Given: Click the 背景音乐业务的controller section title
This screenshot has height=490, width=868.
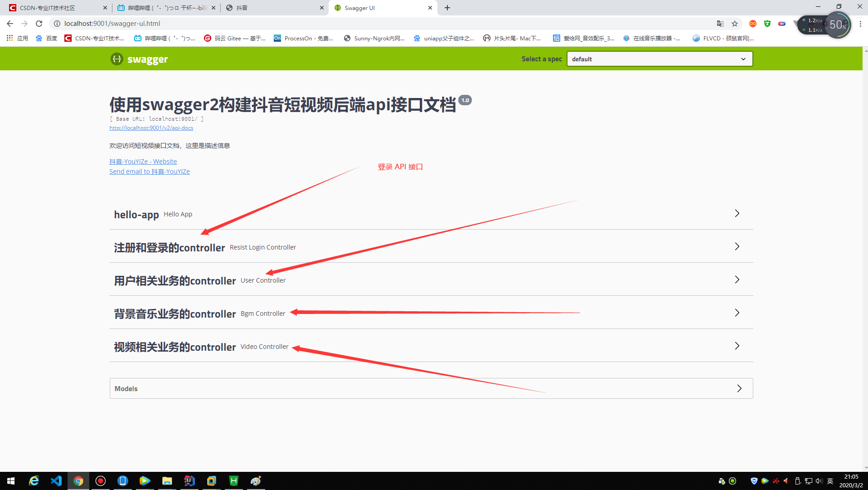Looking at the screenshot, I should point(175,314).
